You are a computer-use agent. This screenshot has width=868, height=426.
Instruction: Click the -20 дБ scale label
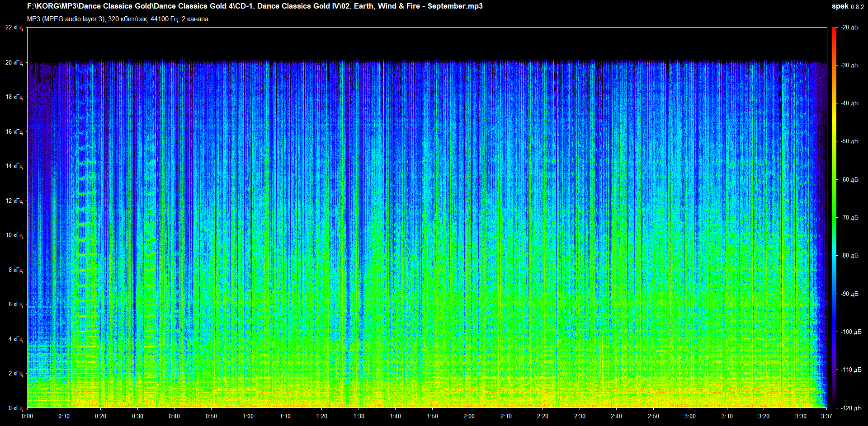[x=849, y=28]
